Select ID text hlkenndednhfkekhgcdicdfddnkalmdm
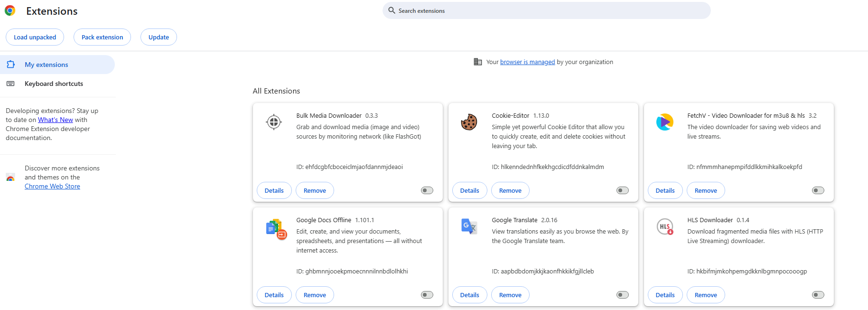The image size is (868, 310). [552, 167]
